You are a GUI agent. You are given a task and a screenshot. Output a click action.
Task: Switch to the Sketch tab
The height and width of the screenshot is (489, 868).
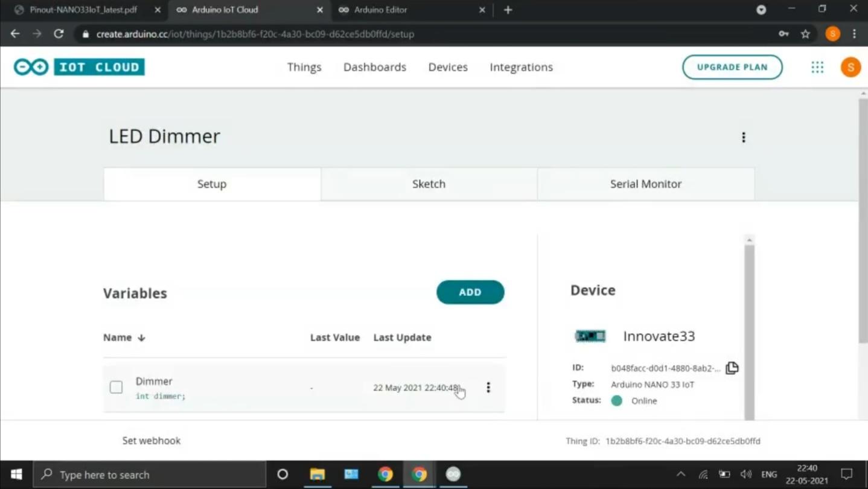click(x=429, y=184)
